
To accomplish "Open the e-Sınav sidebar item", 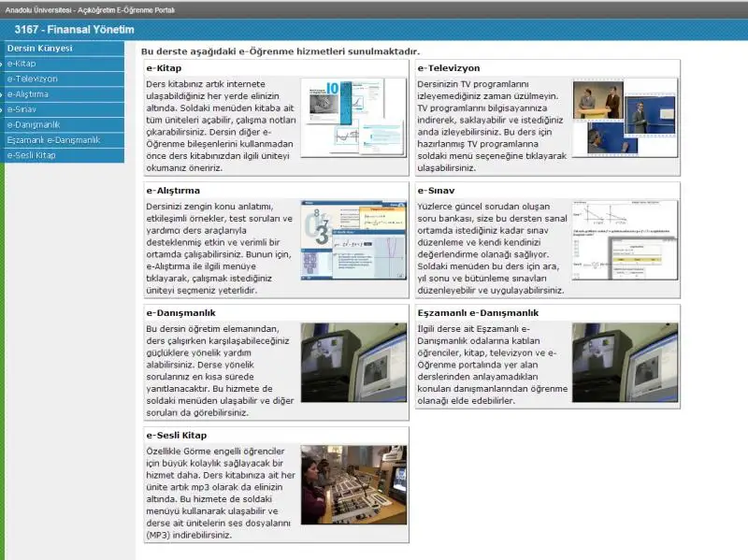I will [22, 109].
